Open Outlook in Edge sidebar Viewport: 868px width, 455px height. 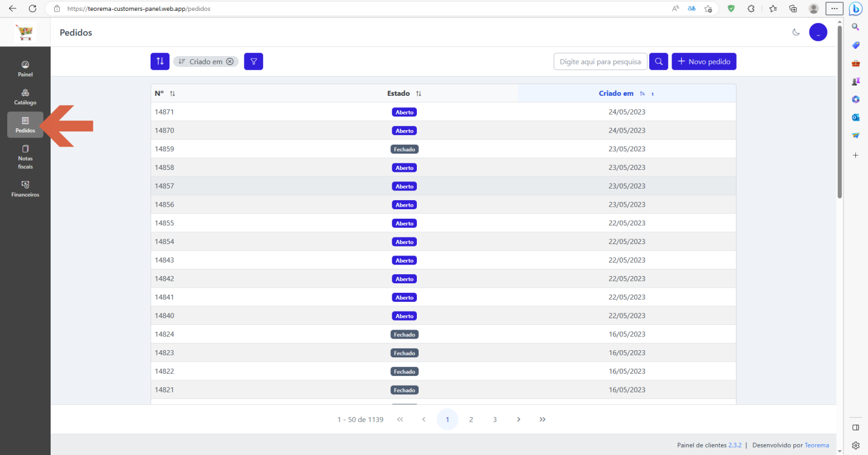click(x=855, y=117)
